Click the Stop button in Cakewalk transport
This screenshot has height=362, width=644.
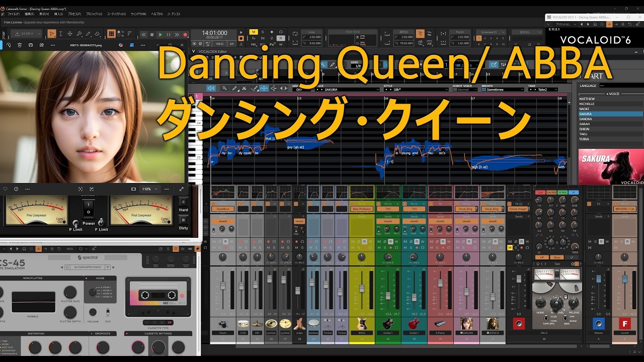point(152,35)
